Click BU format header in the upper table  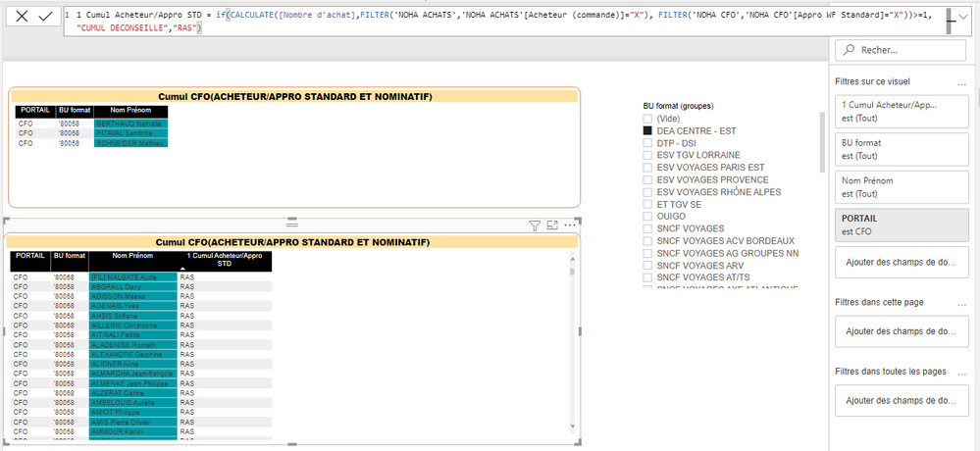tap(75, 111)
